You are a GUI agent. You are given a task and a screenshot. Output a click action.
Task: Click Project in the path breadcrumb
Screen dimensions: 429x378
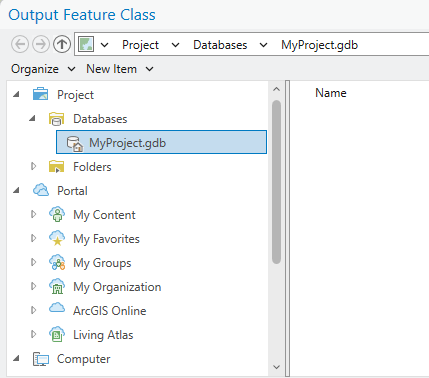point(140,45)
